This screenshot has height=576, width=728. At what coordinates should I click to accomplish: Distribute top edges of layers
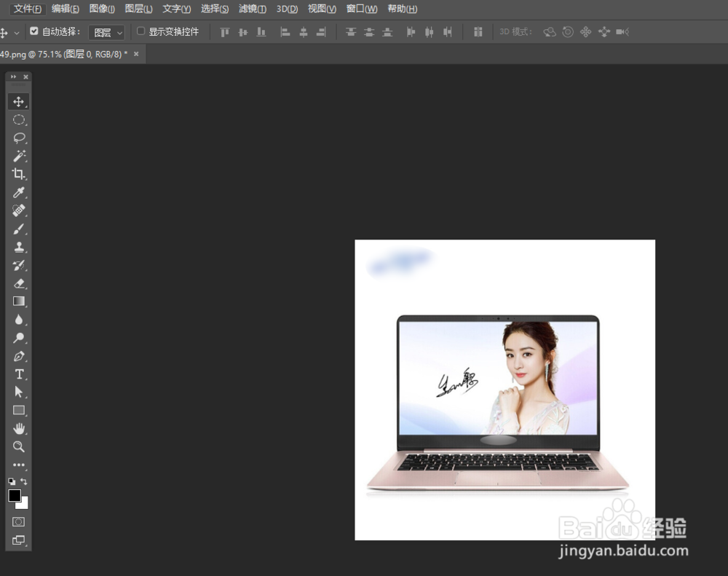tap(351, 32)
